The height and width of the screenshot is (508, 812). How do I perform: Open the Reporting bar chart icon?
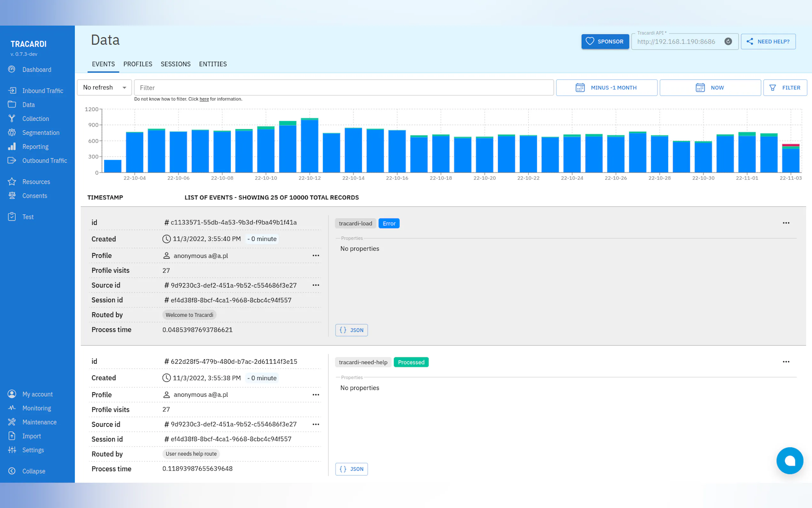click(x=12, y=147)
